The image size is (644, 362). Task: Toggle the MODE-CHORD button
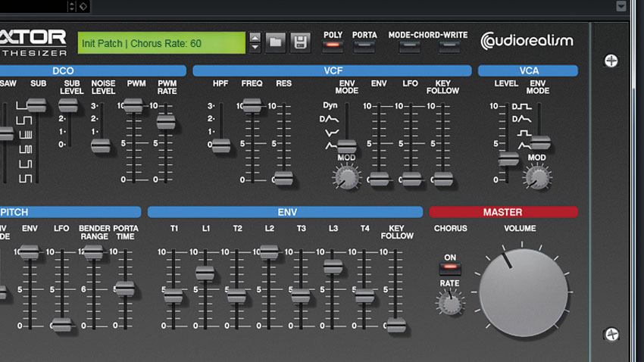[x=409, y=45]
